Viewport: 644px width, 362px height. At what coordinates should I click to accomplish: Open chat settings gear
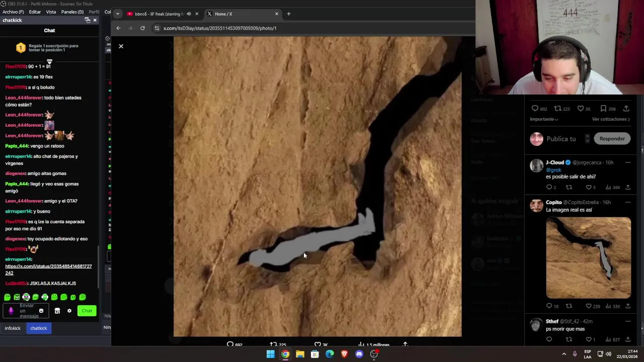point(69,311)
